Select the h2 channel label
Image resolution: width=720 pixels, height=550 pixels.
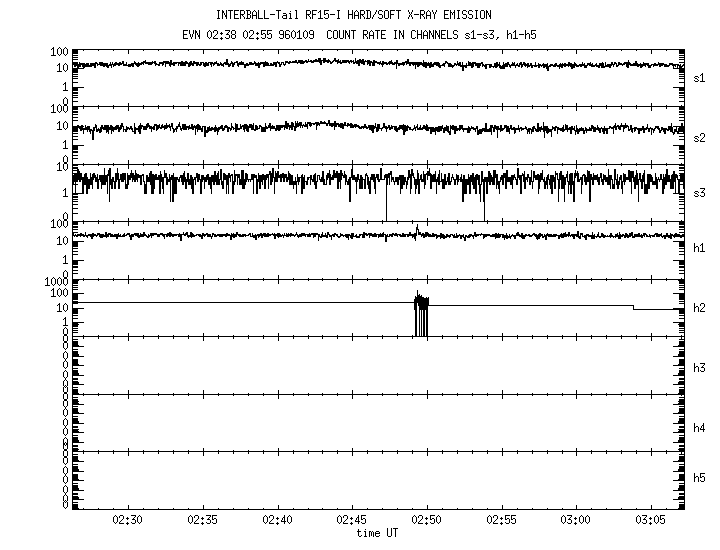pyautogui.click(x=701, y=308)
